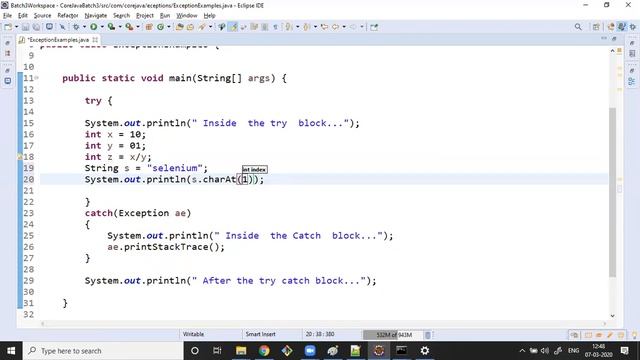Screen dimensions: 640x360
Task: Expand the Back history dropdown arrow
Action: (x=344, y=27)
